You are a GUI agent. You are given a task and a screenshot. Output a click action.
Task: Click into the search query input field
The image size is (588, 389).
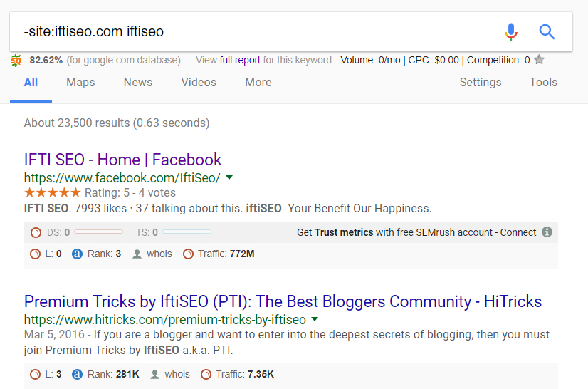pos(249,32)
